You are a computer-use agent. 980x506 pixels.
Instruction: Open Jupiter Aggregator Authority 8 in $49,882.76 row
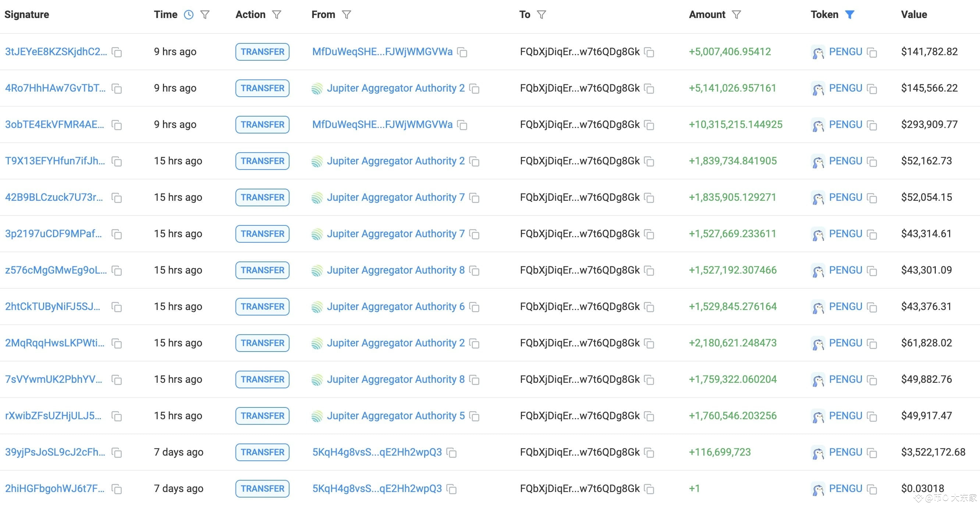[x=396, y=379]
